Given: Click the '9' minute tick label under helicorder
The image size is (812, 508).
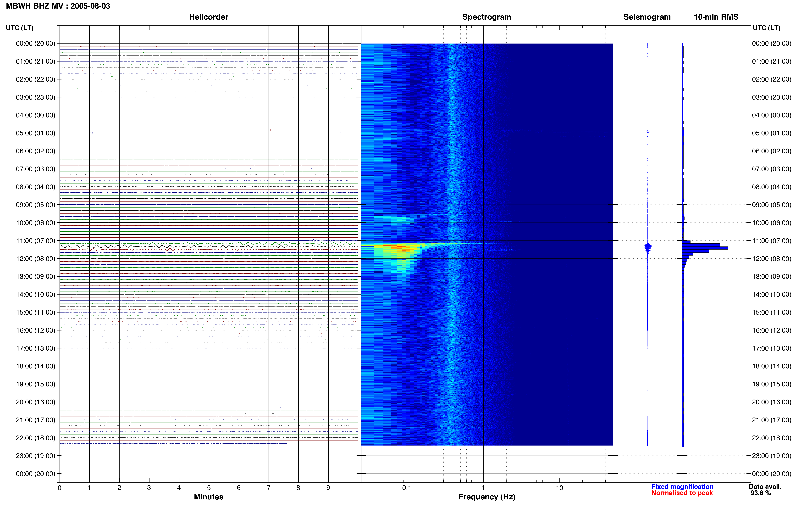Looking at the screenshot, I should (328, 488).
